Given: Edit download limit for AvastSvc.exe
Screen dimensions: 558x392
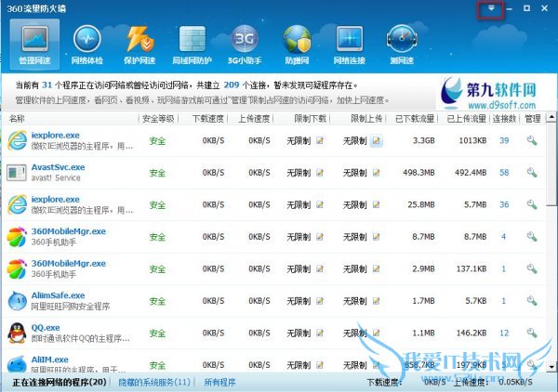Looking at the screenshot, I should coord(320,173).
